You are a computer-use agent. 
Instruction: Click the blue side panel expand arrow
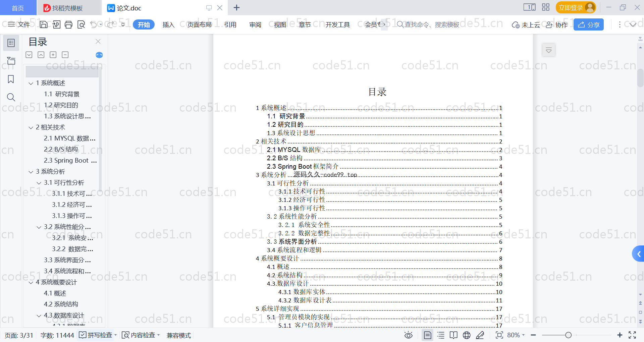point(638,254)
